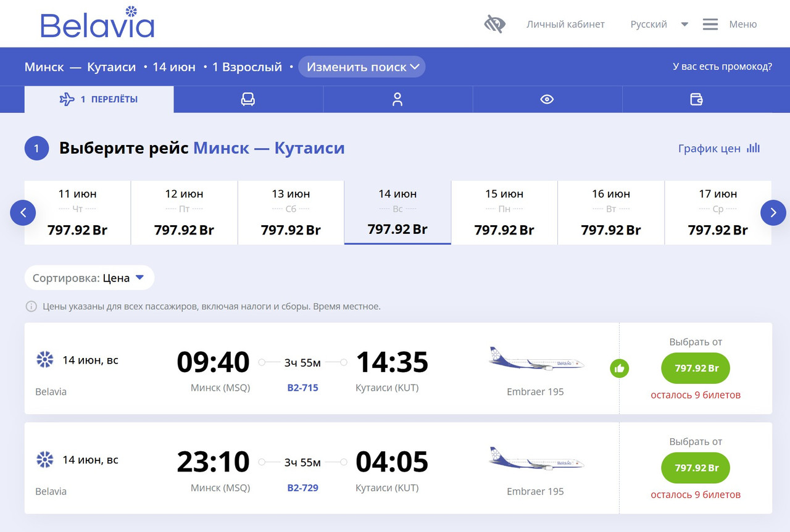Open the passenger details step icon
This screenshot has height=532, width=790.
click(397, 99)
